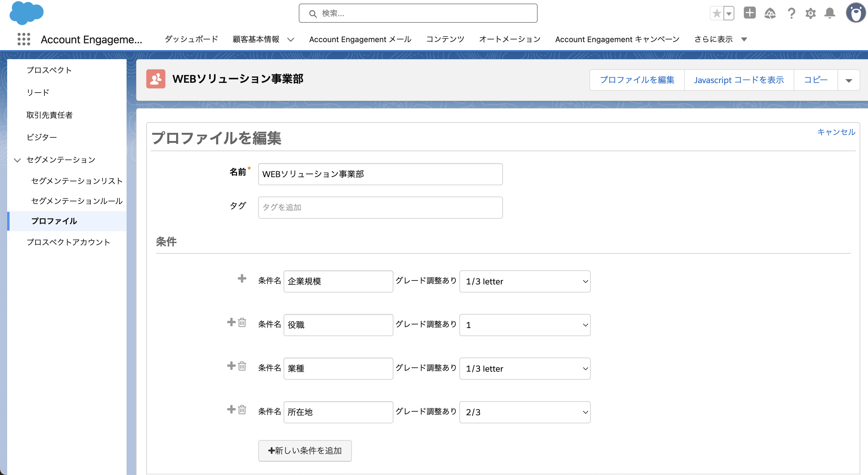868x475 pixels.
Task: Collapse the セグメンテーション sidebar section
Action: click(17, 160)
